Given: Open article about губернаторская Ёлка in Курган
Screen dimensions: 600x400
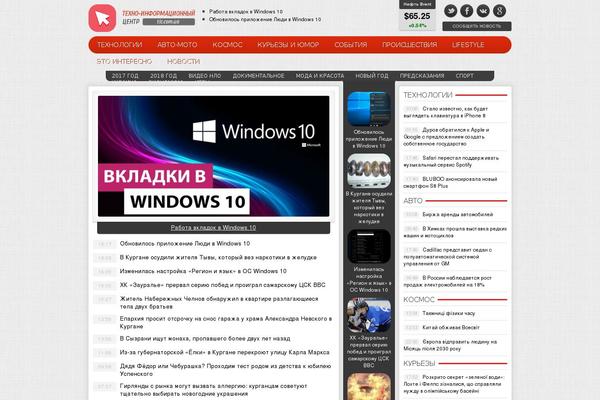Looking at the screenshot, I should point(225,352).
